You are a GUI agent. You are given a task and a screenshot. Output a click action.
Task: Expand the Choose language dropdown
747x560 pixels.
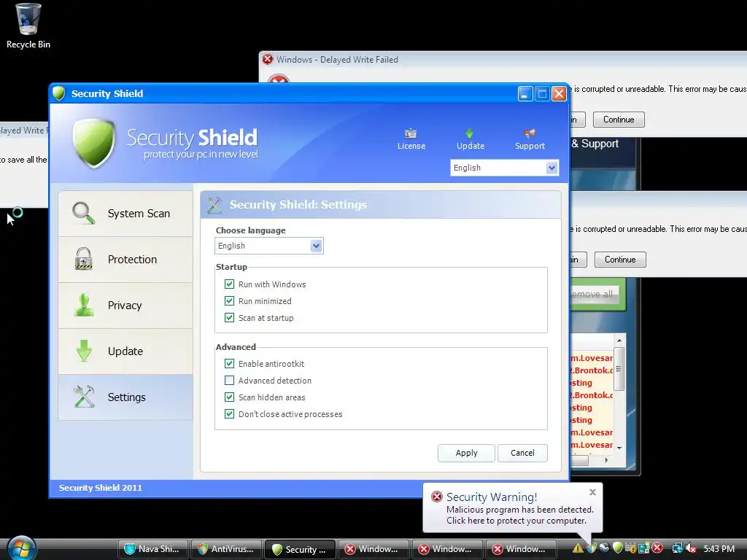[x=316, y=246]
